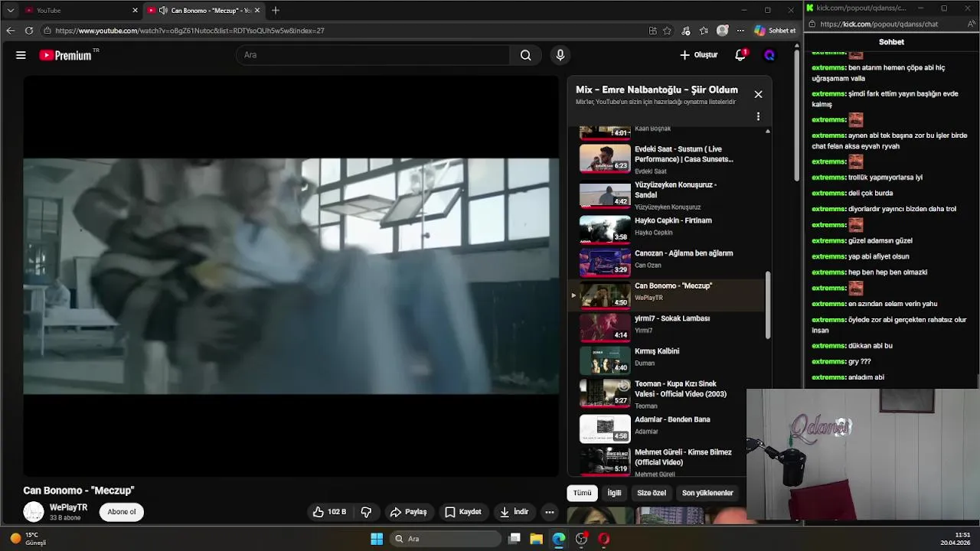This screenshot has height=551, width=980.
Task: Add page to favorites star
Action: coord(667,31)
